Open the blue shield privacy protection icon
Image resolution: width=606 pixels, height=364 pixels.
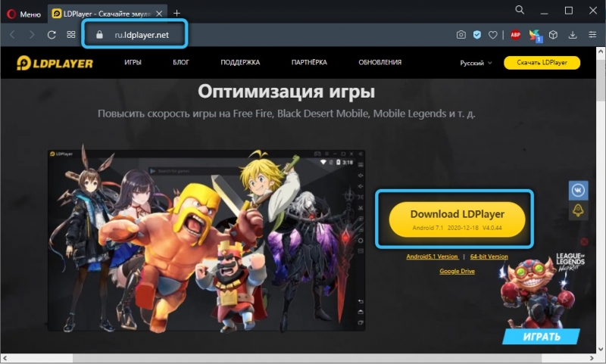[477, 35]
